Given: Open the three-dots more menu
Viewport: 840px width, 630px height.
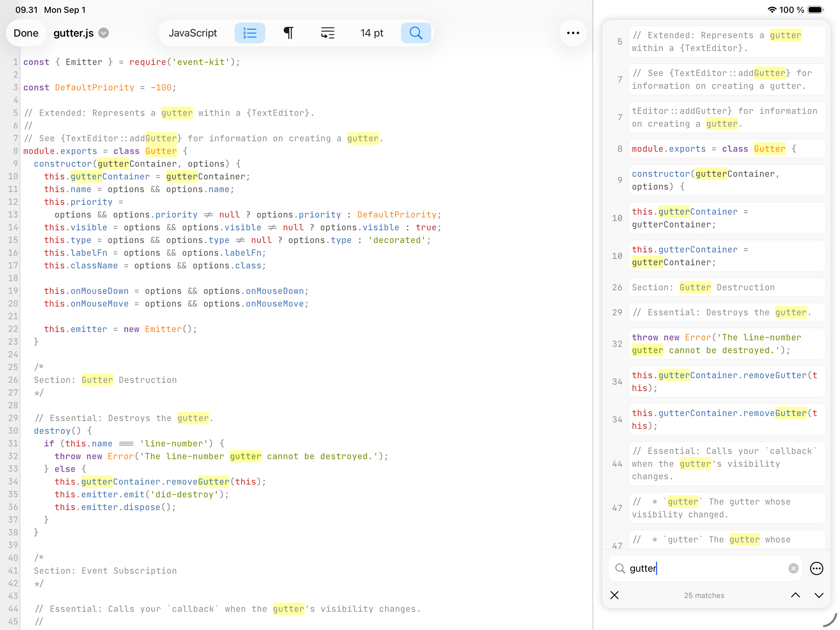Looking at the screenshot, I should click(x=573, y=33).
